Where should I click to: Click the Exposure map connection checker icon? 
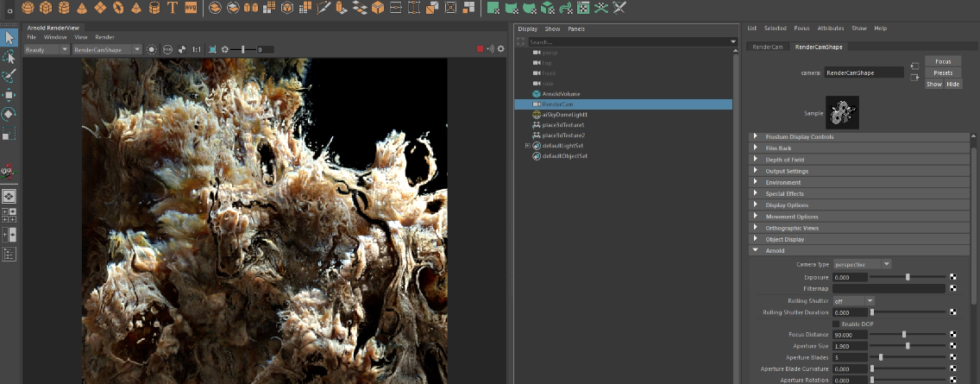953,278
